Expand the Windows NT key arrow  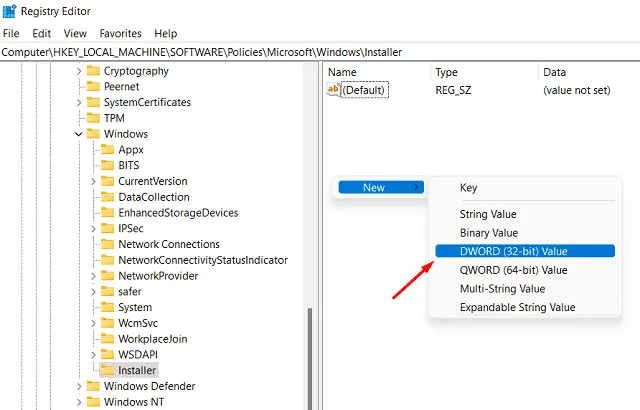pos(79,402)
